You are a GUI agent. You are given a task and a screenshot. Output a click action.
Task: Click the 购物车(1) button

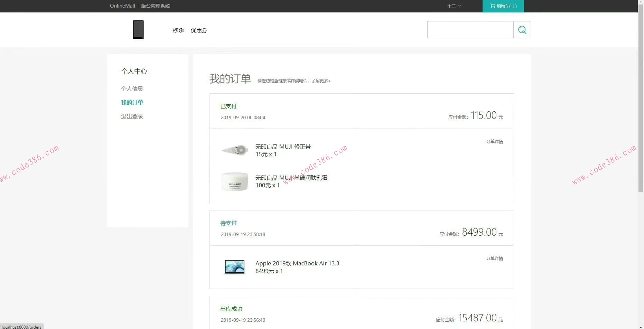503,6
